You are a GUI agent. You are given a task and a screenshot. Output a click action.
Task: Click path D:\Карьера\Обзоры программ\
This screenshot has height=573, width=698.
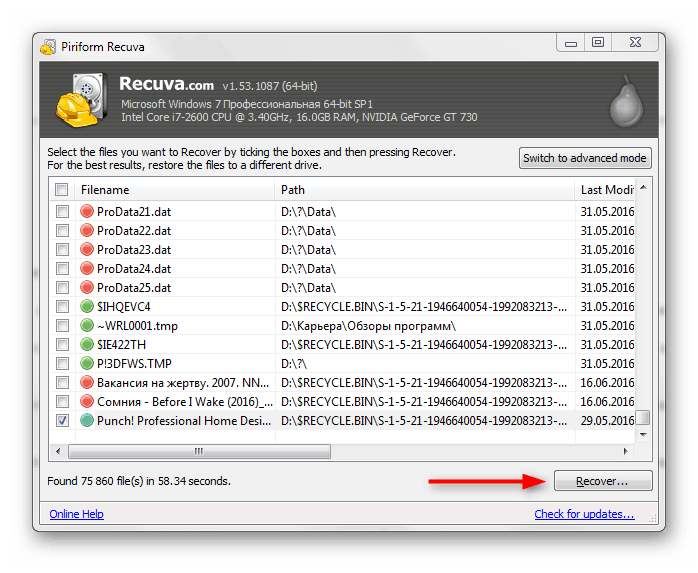[x=368, y=326]
